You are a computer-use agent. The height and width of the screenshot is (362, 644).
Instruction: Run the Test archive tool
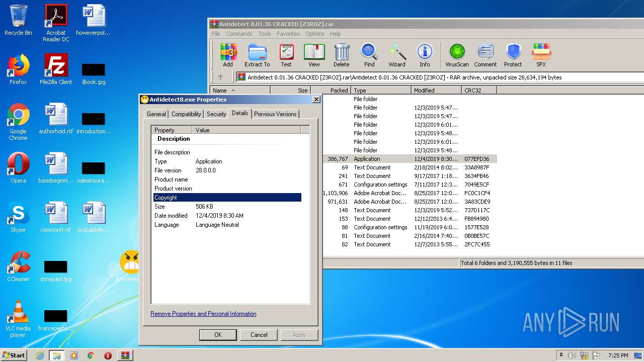point(286,55)
